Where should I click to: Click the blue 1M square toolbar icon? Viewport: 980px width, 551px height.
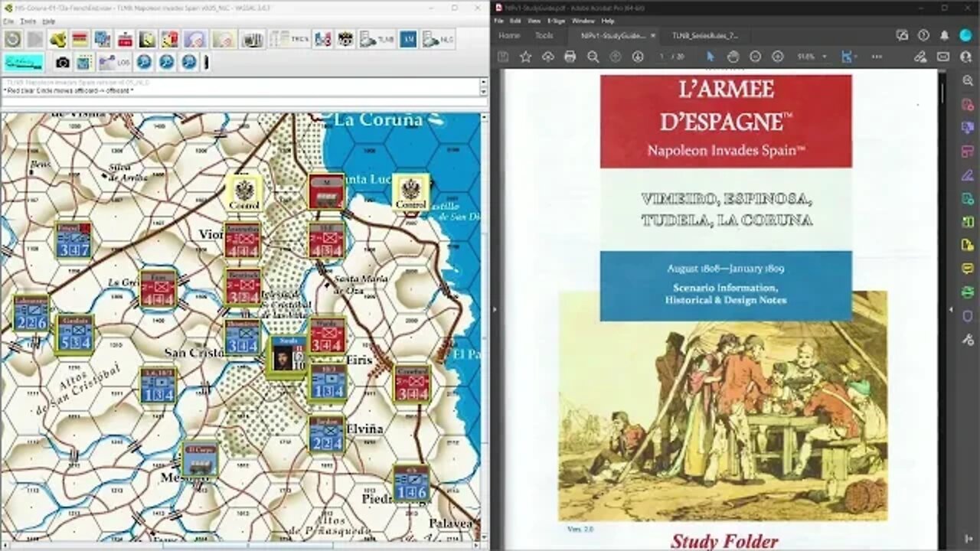click(x=408, y=39)
